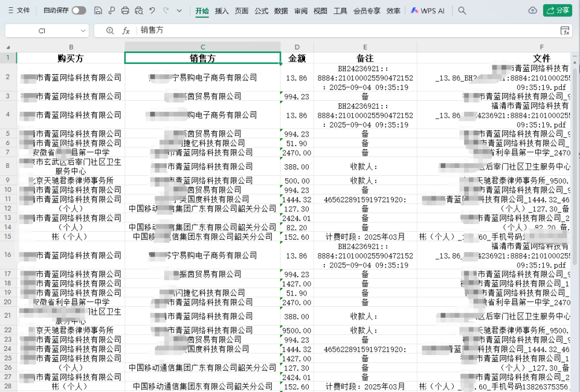The height and width of the screenshot is (392, 580).
Task: Click the Undo icon
Action: pyautogui.click(x=152, y=10)
